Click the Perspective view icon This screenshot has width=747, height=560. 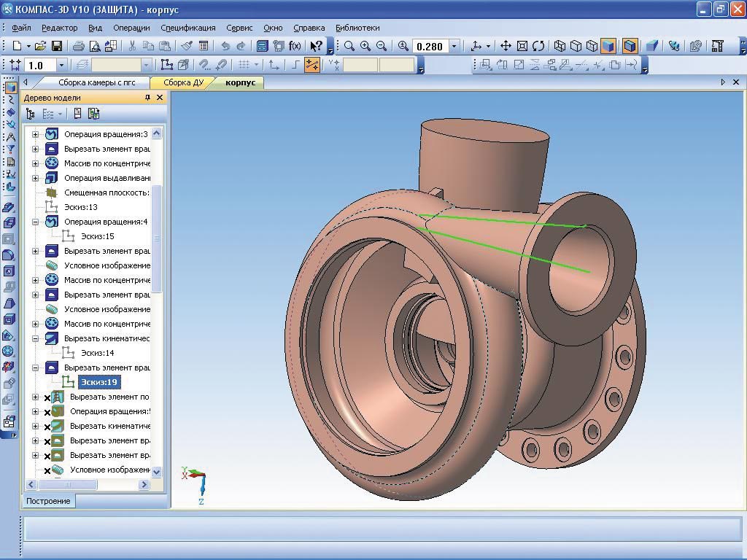point(652,46)
